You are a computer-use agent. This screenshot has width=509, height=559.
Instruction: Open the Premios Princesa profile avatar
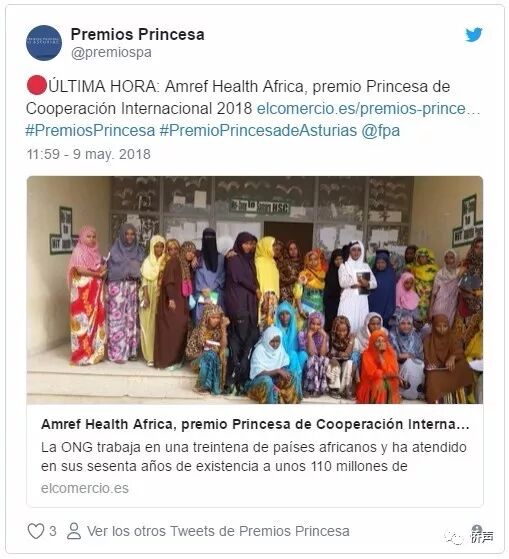pyautogui.click(x=44, y=43)
